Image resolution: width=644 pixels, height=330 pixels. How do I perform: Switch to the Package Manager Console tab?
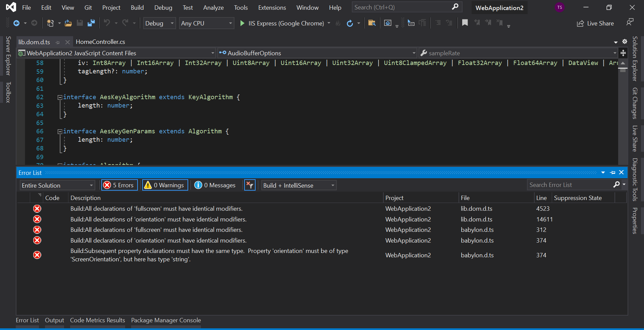166,320
